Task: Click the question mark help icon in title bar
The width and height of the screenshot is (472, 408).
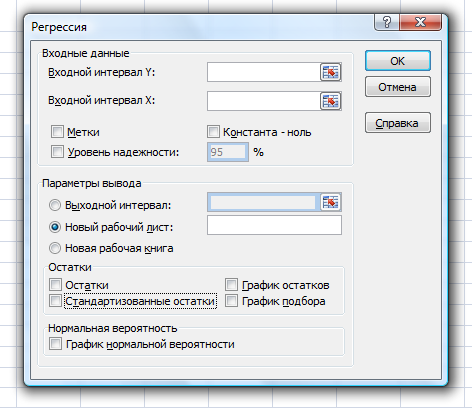Action: [x=387, y=23]
